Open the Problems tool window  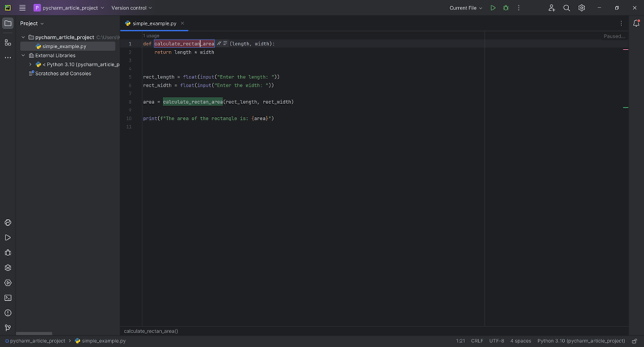8,313
